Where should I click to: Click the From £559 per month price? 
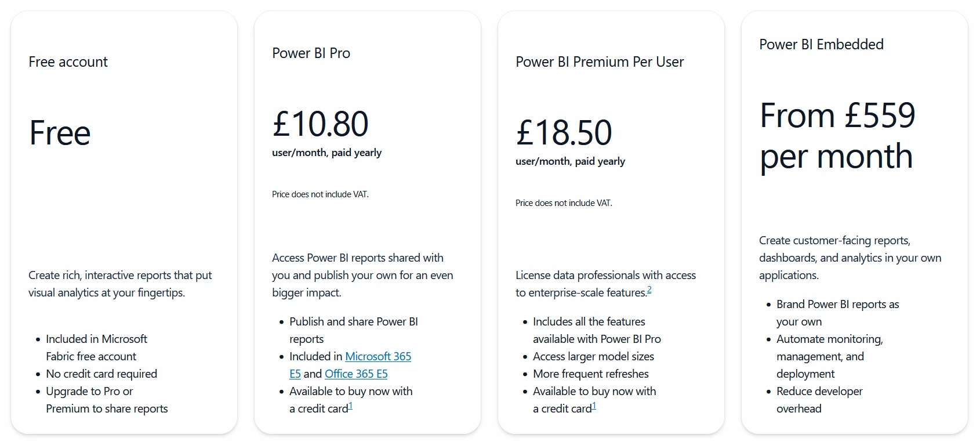point(837,135)
